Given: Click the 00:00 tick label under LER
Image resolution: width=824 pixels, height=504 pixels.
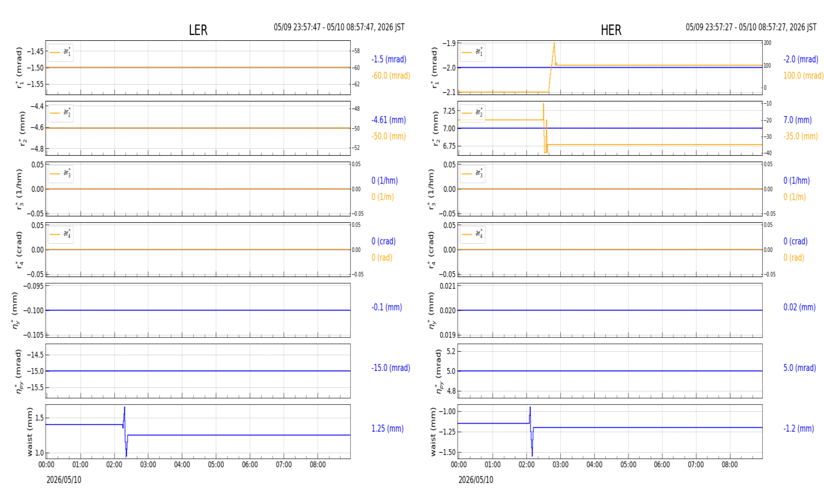Looking at the screenshot, I should pos(47,465).
